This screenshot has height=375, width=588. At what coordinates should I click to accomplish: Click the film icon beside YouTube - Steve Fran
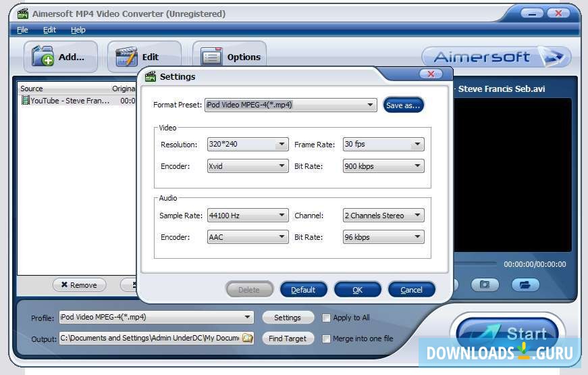[x=25, y=100]
